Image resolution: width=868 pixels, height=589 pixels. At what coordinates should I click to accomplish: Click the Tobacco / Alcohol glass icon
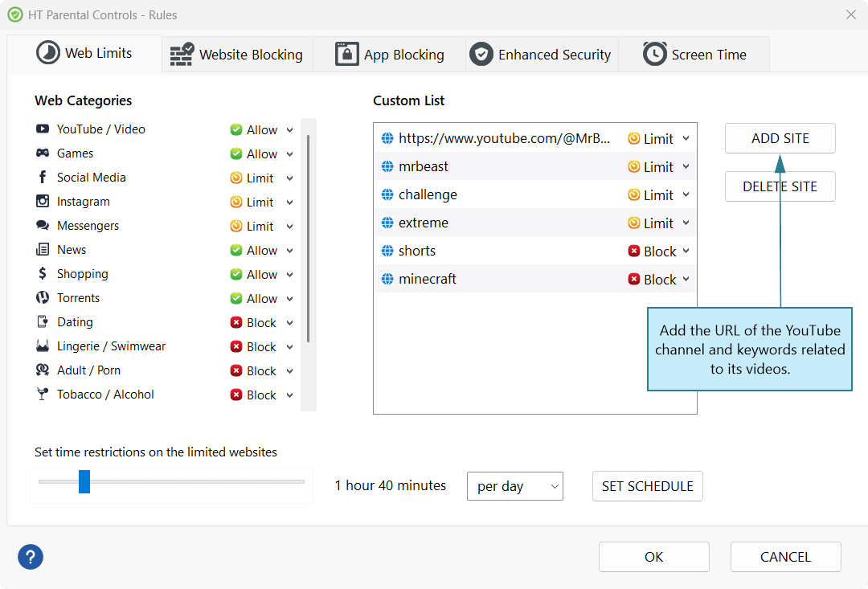(x=43, y=395)
